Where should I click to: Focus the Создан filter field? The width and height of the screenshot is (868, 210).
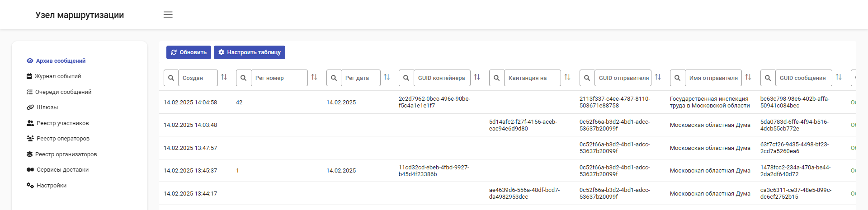point(198,78)
